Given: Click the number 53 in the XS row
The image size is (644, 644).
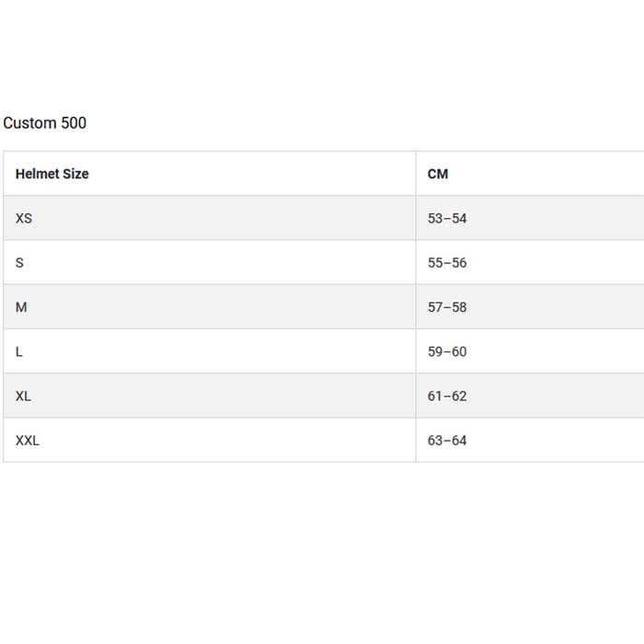Looking at the screenshot, I should click(x=435, y=219).
